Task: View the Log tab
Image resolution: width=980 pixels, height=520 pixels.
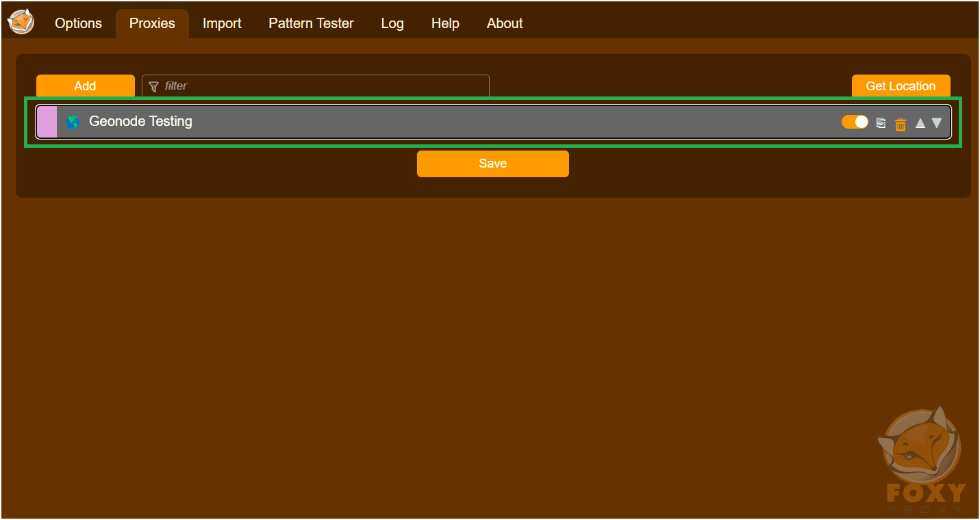Action: 392,23
